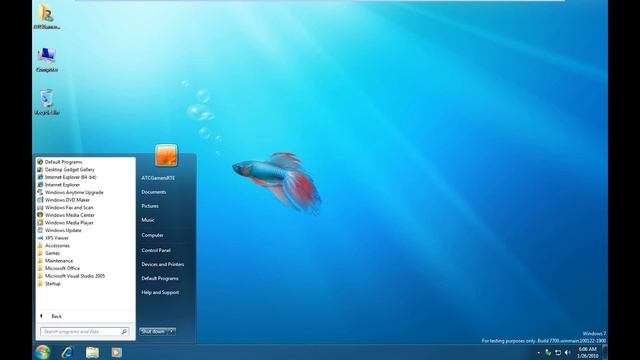Open Internet Explorer from the taskbar
This screenshot has height=360, width=640.
click(67, 352)
